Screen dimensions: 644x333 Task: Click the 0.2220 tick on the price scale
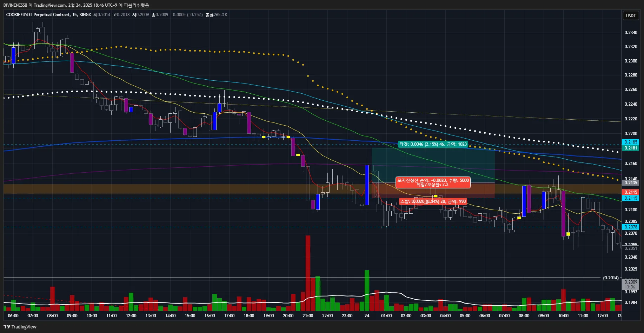[x=631, y=119]
